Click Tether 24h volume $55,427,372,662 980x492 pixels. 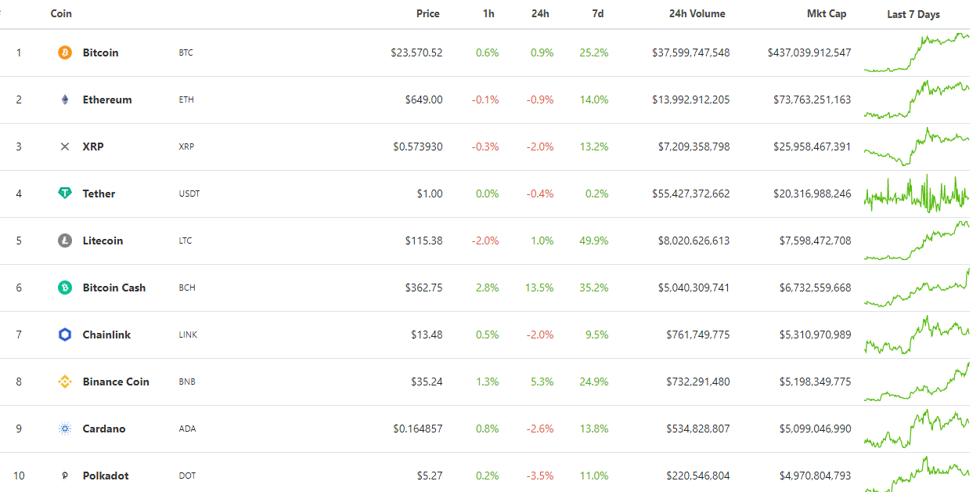tap(691, 194)
